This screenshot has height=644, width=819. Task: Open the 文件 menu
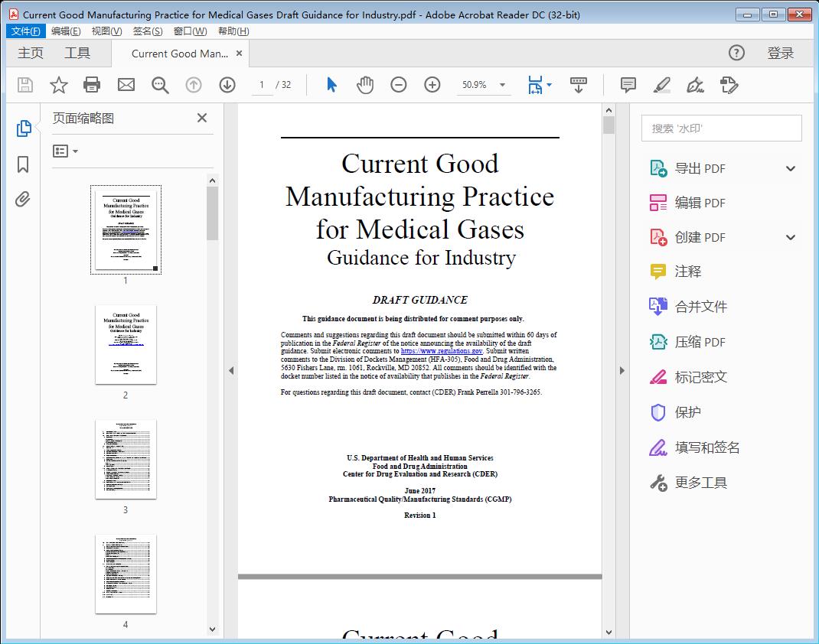(x=25, y=31)
